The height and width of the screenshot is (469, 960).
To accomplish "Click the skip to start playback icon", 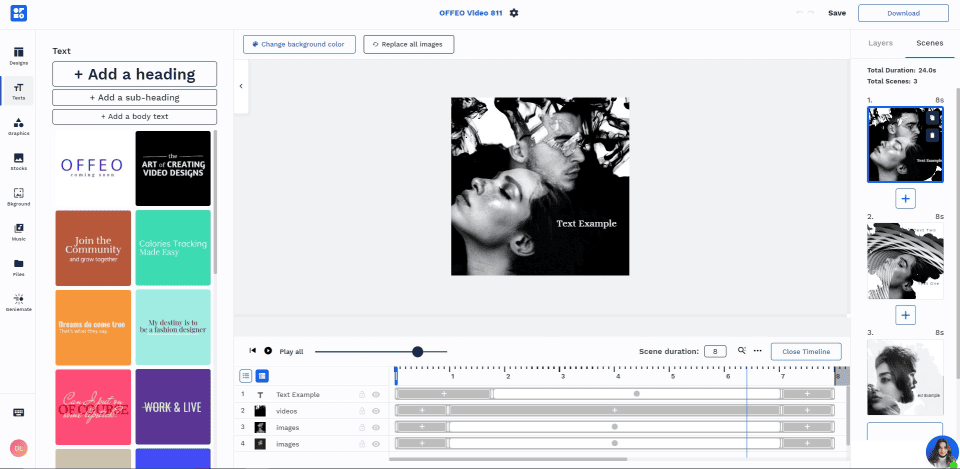I will click(x=253, y=351).
